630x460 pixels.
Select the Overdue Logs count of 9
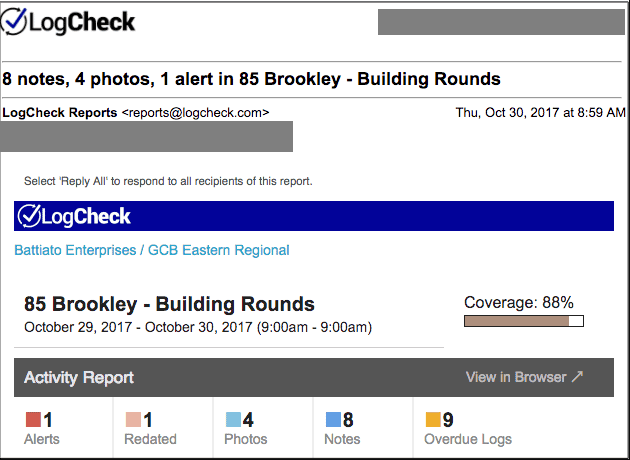tap(448, 420)
